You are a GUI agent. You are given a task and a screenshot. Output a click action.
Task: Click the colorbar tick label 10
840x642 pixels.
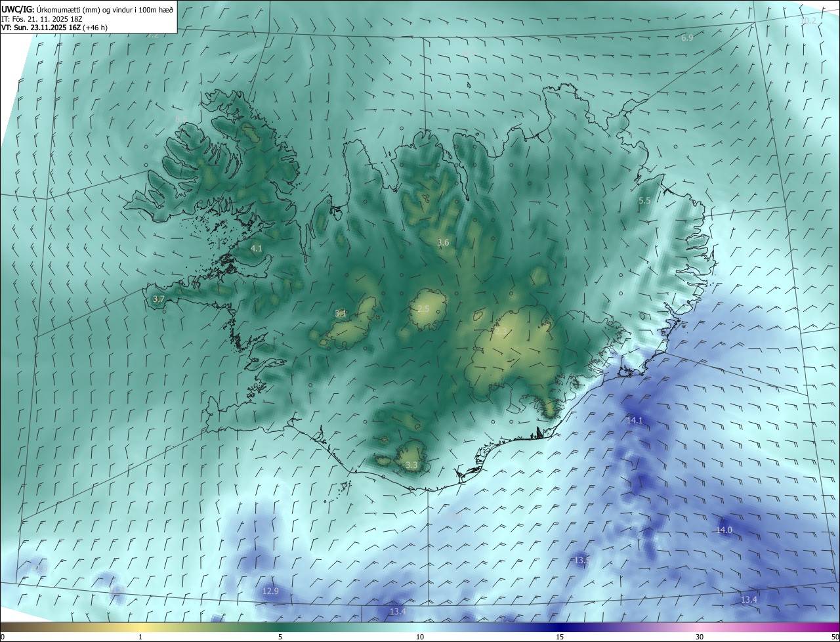point(420,637)
